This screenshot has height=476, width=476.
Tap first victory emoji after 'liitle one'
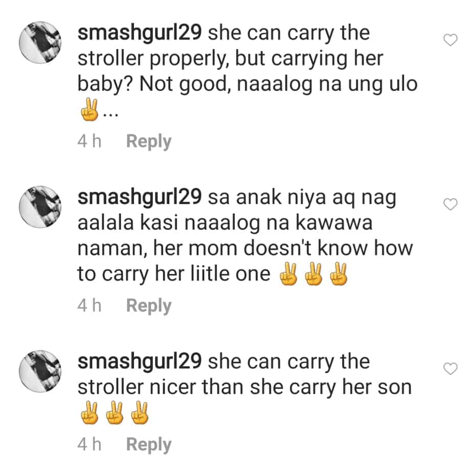coord(288,274)
